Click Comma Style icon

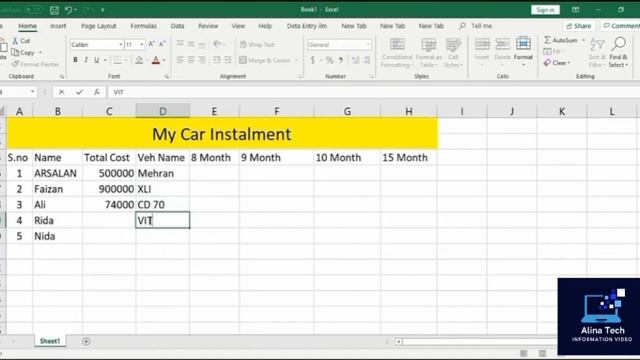(x=341, y=60)
